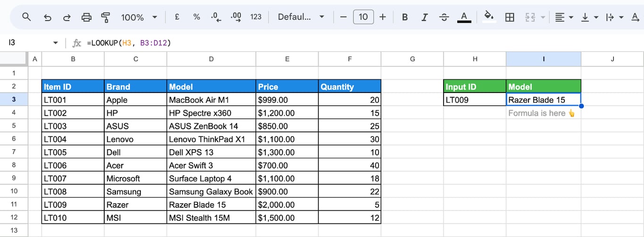644x237 pixels.
Task: Decrease decimal places
Action: (x=216, y=17)
